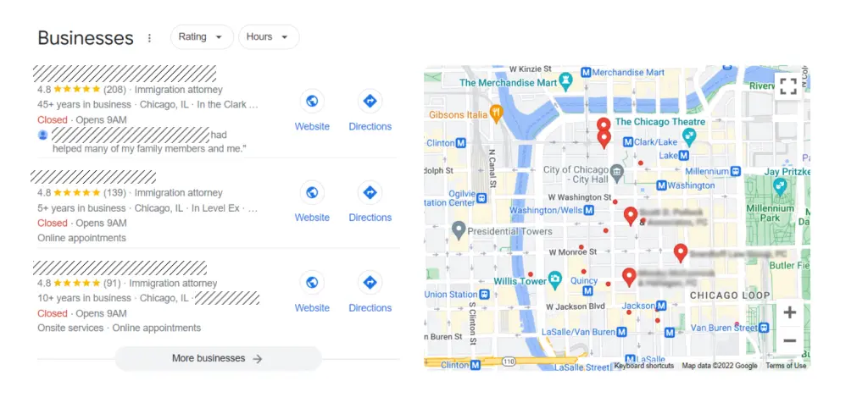Click 'Onsite services · Online appointments' in third listing
868x403 pixels.
coord(119,328)
